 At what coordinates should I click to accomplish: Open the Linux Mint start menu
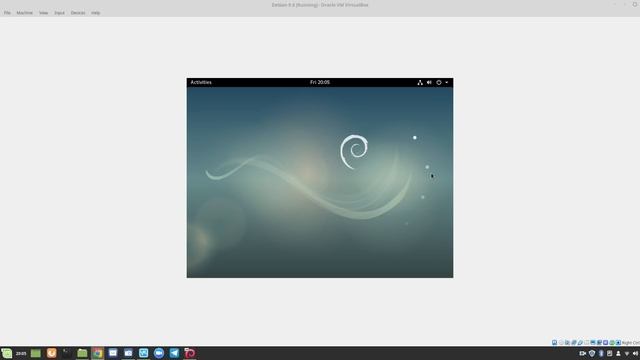pyautogui.click(x=7, y=353)
